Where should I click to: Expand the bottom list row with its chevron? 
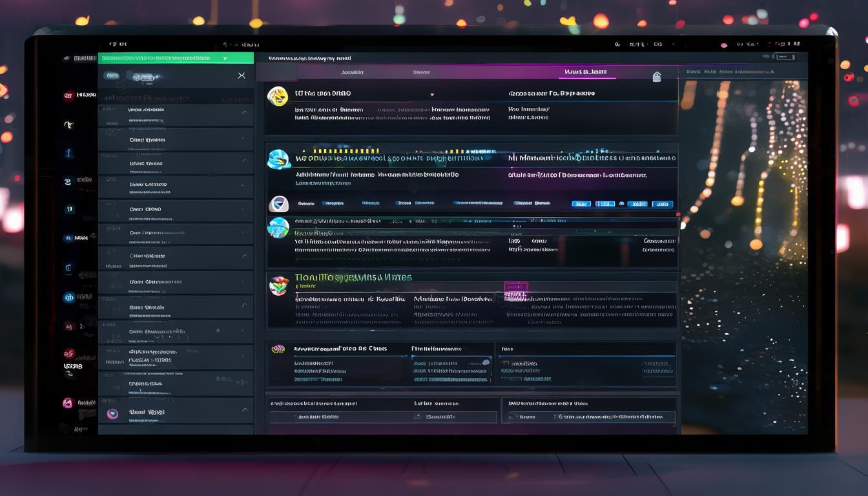(244, 410)
